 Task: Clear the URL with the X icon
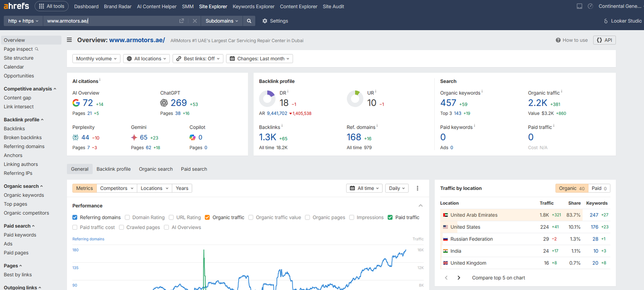(x=195, y=21)
